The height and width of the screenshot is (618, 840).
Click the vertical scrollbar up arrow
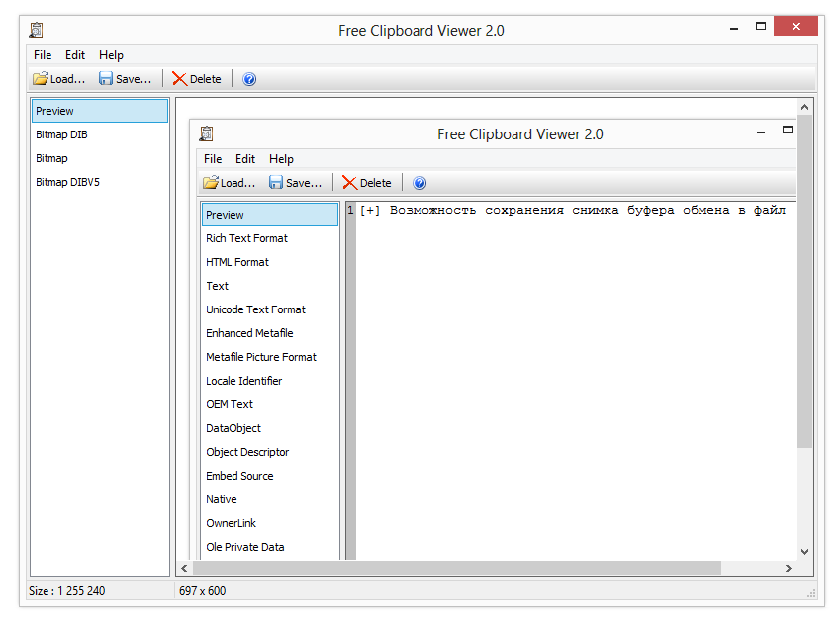pos(804,107)
